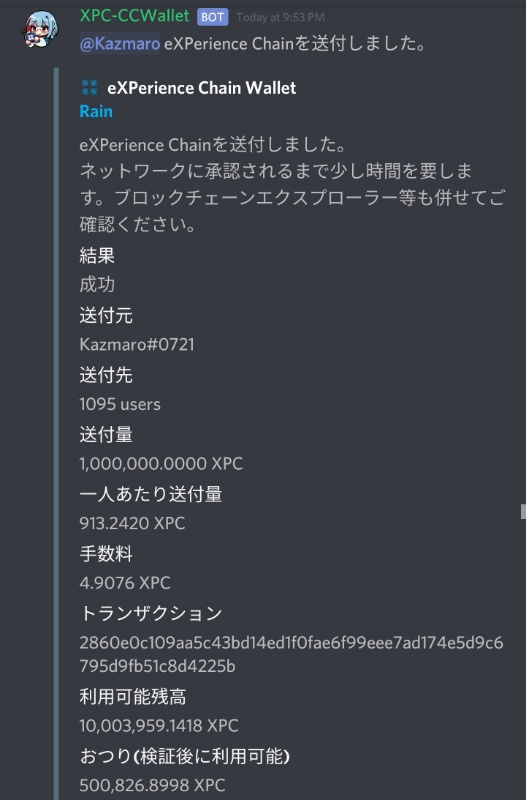Viewport: 526px width, 800px height.
Task: Click the XPC-CCWallet username
Action: [134, 16]
